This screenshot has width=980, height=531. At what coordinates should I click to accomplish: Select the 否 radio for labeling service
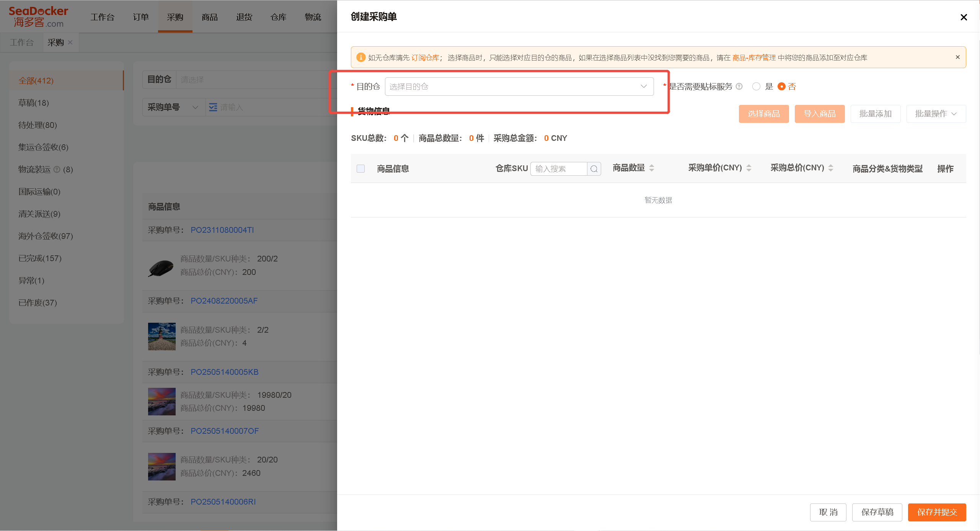point(781,87)
